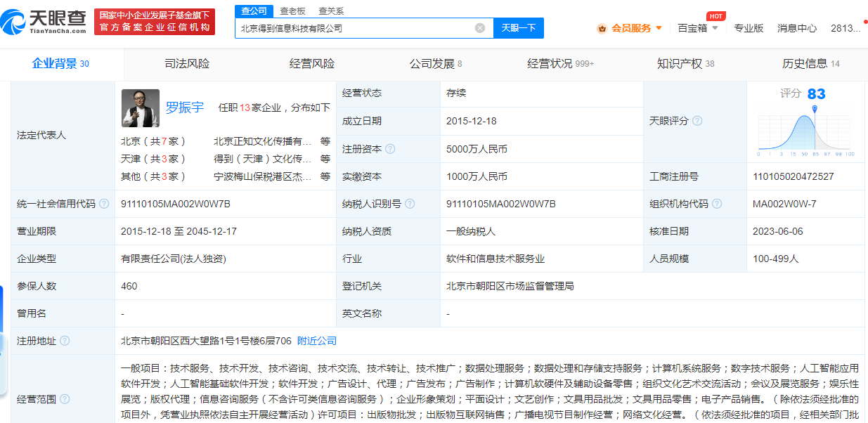Open the 经营状况 tab
The image size is (868, 423).
click(x=561, y=64)
